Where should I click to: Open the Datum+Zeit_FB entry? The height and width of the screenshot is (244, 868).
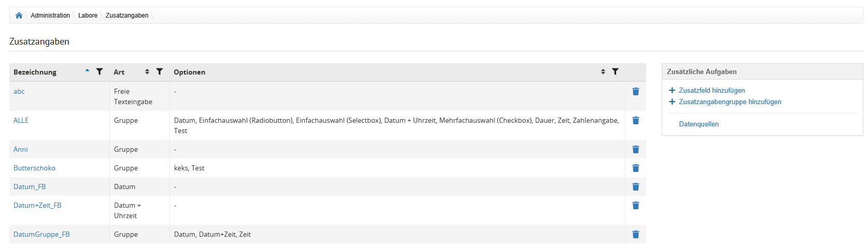tap(37, 206)
